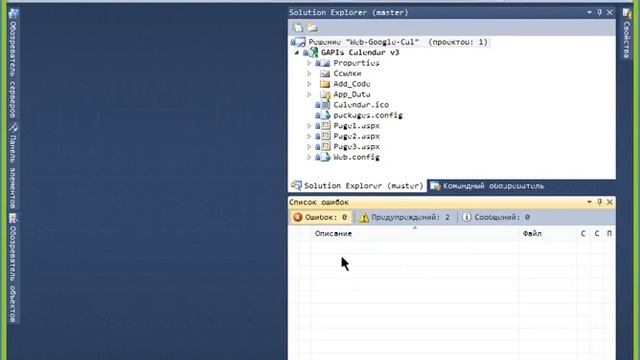Screen dimensions: 640x360
Task: Expand the Page2.aspx node
Action: [309, 136]
